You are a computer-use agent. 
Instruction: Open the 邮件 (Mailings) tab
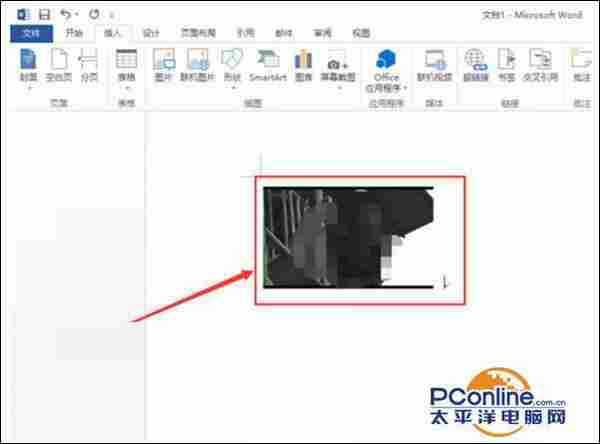tap(284, 33)
